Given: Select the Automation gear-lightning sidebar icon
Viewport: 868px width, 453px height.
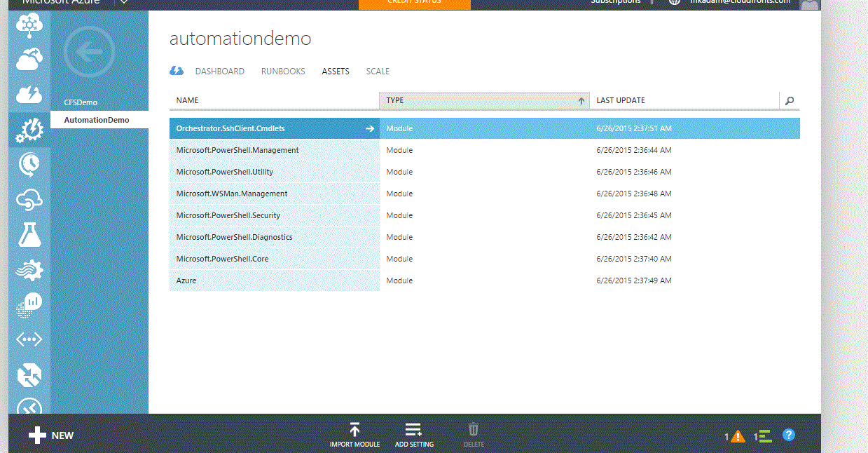Looking at the screenshot, I should [x=29, y=130].
